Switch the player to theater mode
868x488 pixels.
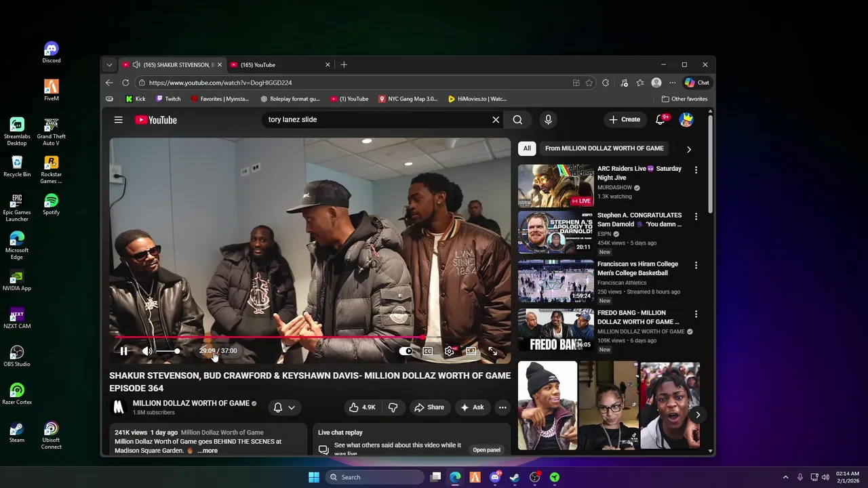click(471, 351)
